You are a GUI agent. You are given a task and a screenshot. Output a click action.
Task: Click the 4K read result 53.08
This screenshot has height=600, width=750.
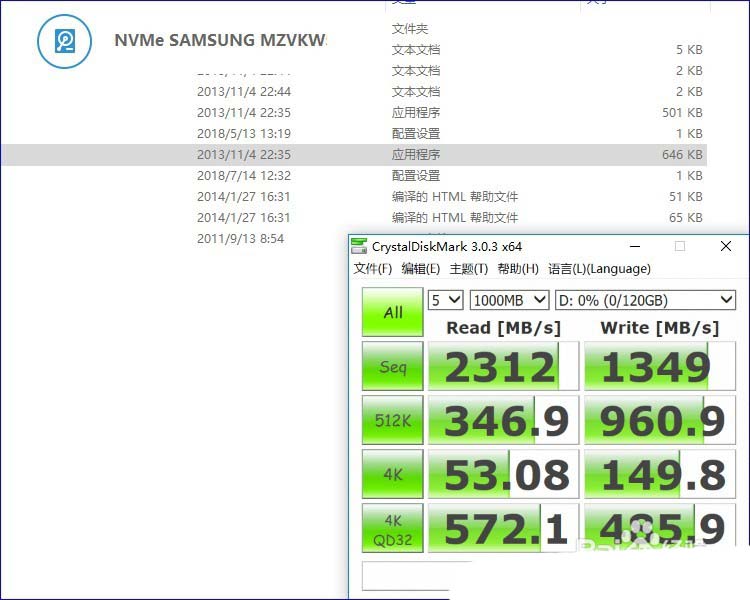click(503, 475)
